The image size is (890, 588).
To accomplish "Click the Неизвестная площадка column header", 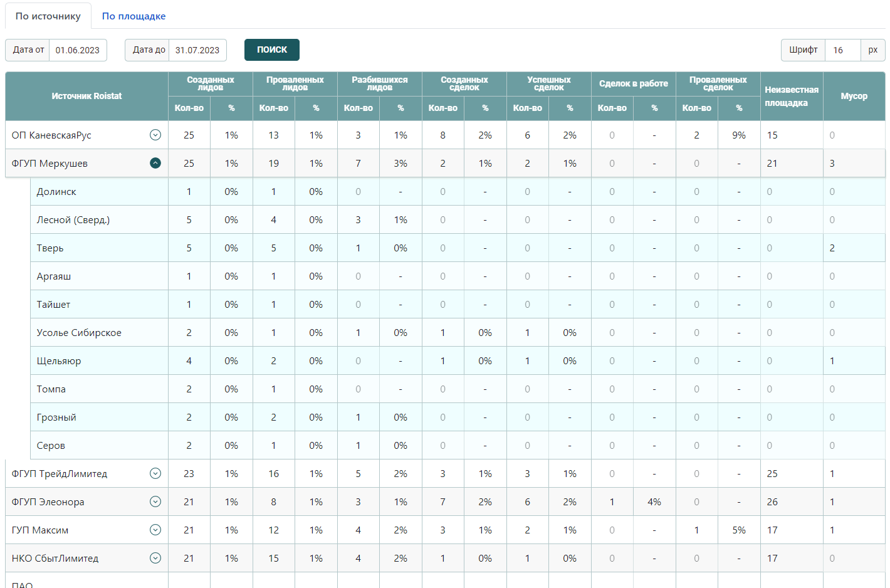I will [791, 96].
